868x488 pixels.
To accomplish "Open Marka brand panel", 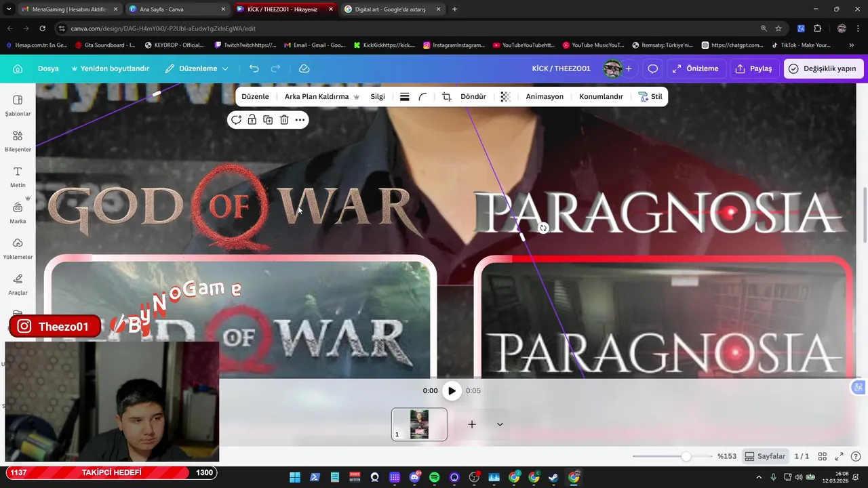I will (18, 213).
